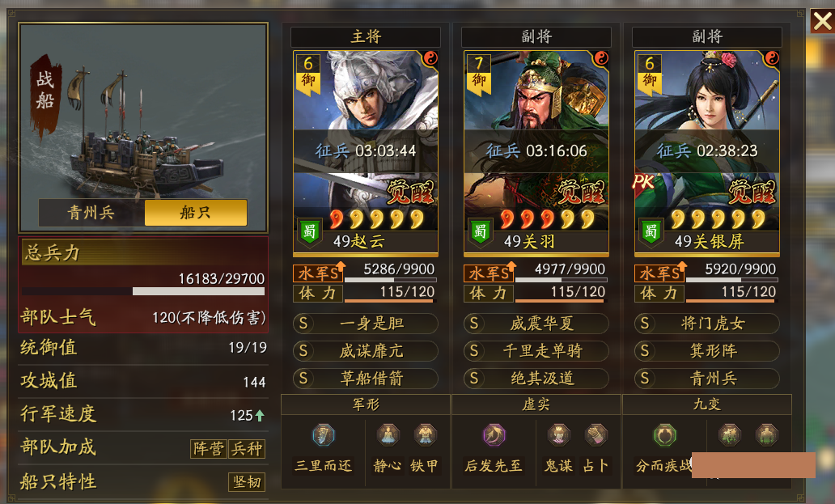The width and height of the screenshot is (835, 504).
Task: Switch to the 船只 tab
Action: pyautogui.click(x=196, y=213)
